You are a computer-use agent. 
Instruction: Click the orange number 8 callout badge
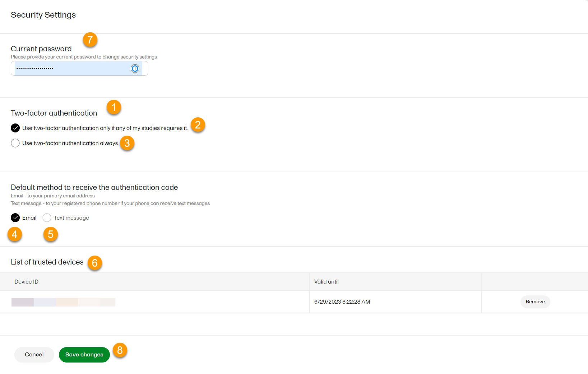pyautogui.click(x=120, y=350)
